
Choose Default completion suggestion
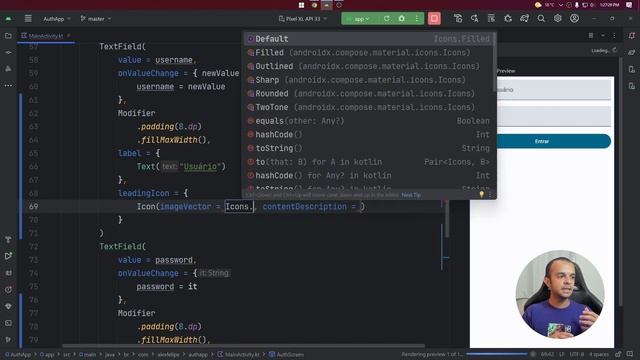(x=369, y=39)
